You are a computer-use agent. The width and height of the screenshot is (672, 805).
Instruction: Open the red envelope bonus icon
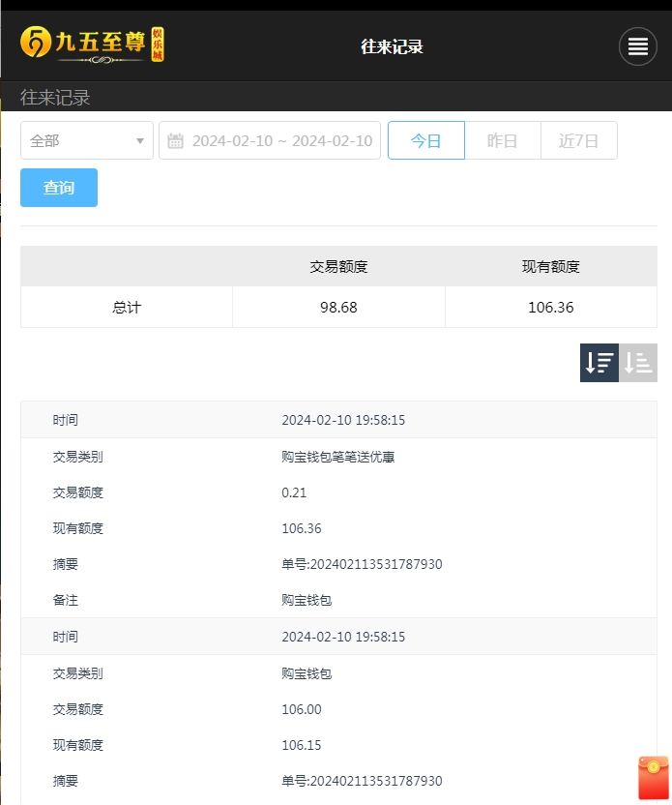[x=654, y=778]
